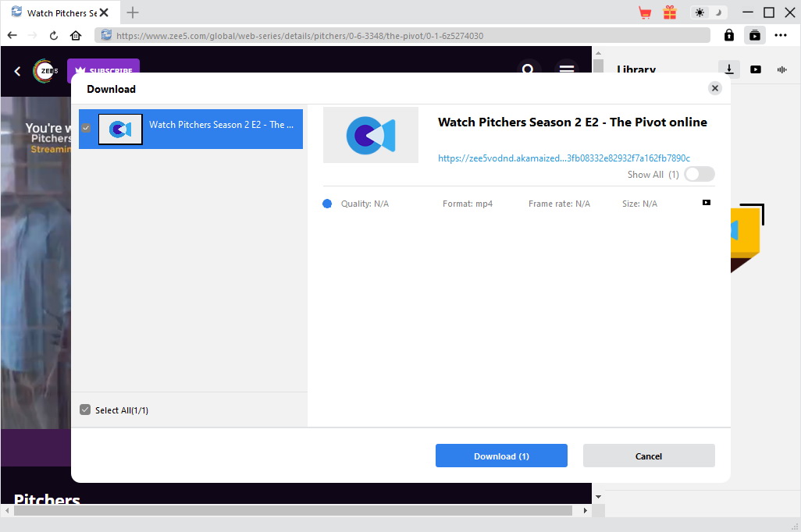This screenshot has height=532, width=801.
Task: Uncheck the Select All checkbox
Action: click(84, 410)
